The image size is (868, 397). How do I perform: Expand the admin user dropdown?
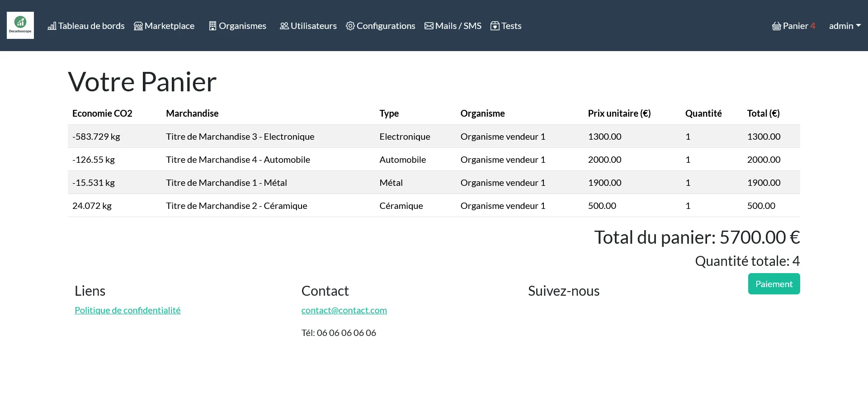point(844,26)
